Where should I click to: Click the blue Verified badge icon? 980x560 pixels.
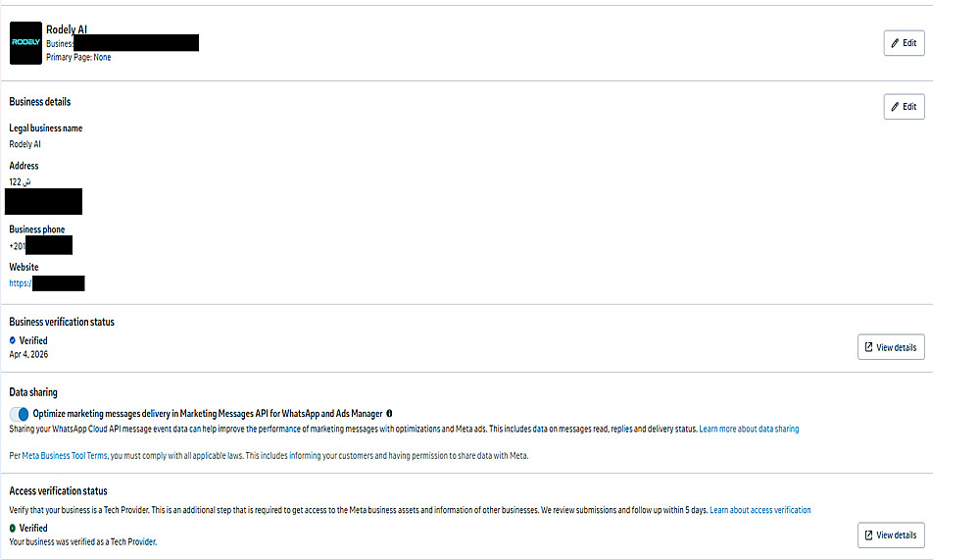click(13, 341)
